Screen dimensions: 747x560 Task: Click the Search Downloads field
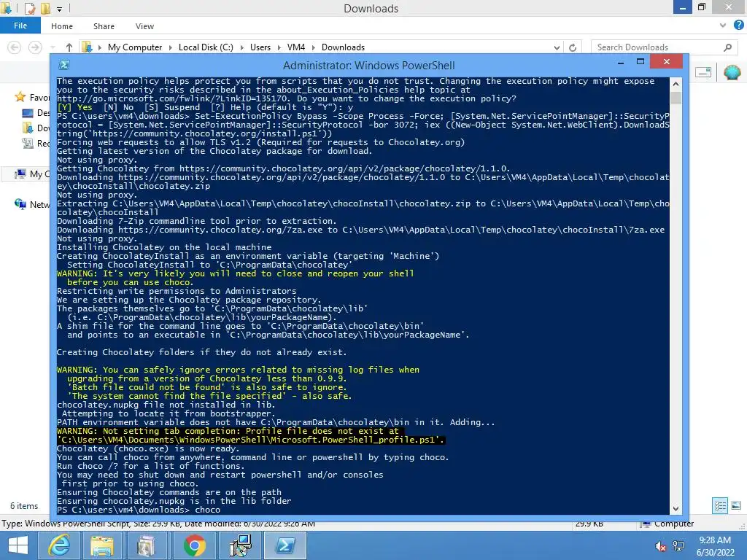tap(657, 47)
